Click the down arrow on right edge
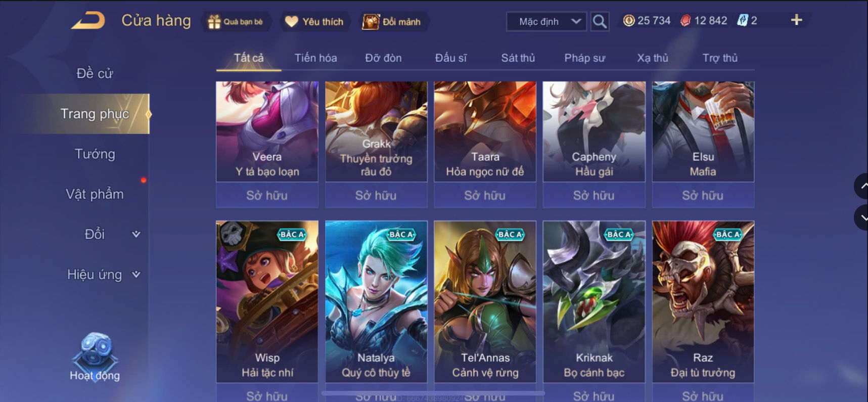 (861, 218)
